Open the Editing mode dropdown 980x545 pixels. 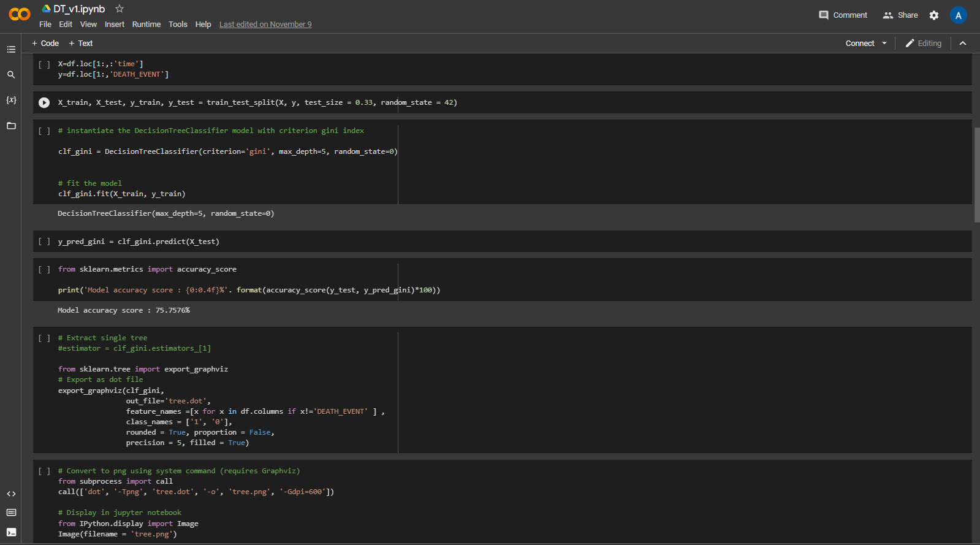click(923, 44)
